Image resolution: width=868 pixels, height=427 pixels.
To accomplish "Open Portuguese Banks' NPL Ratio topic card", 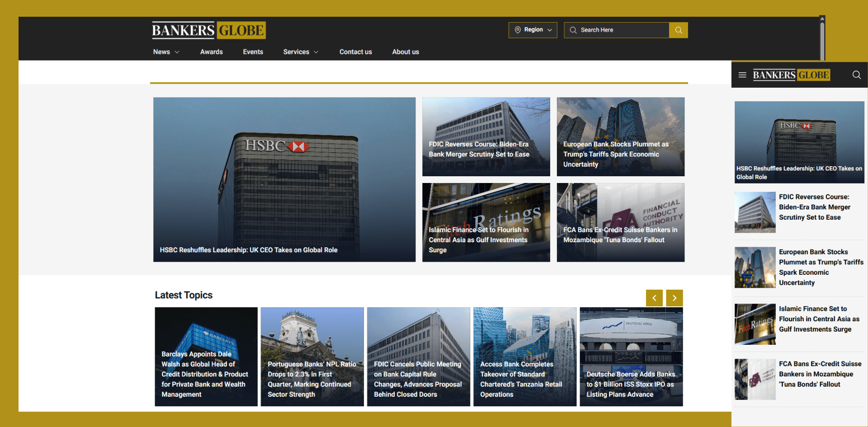I will (312, 357).
